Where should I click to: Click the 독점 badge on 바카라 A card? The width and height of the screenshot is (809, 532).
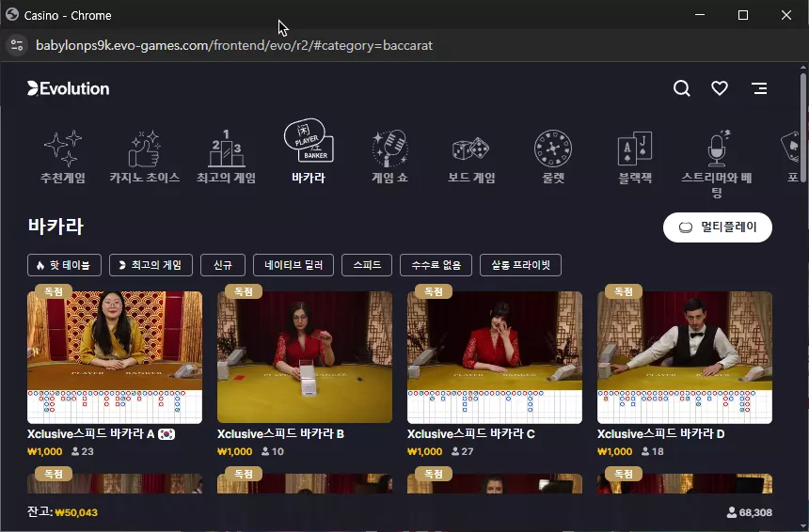(x=53, y=291)
